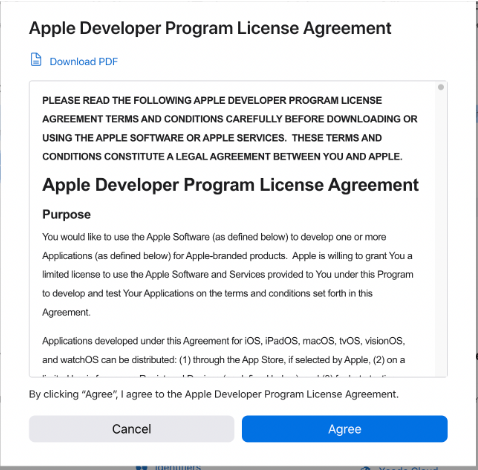The width and height of the screenshot is (478, 470).
Task: Open the Download PDF link
Action: tap(84, 62)
